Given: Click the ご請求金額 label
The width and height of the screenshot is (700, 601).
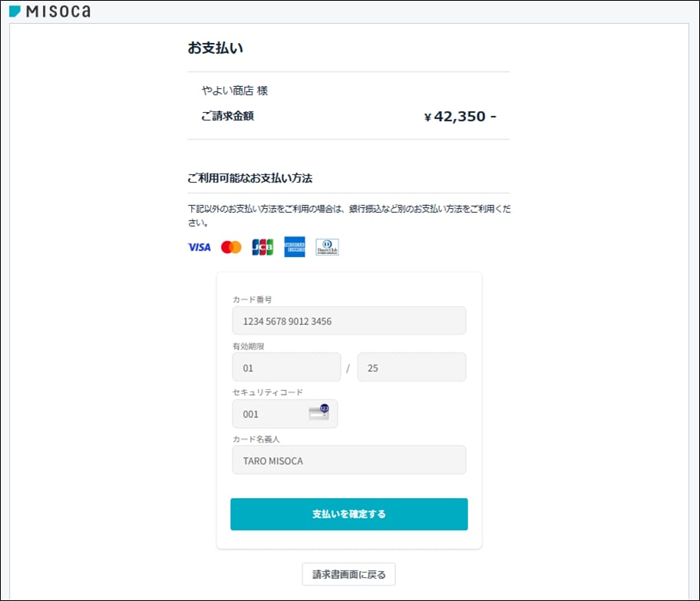Looking at the screenshot, I should pyautogui.click(x=227, y=117).
